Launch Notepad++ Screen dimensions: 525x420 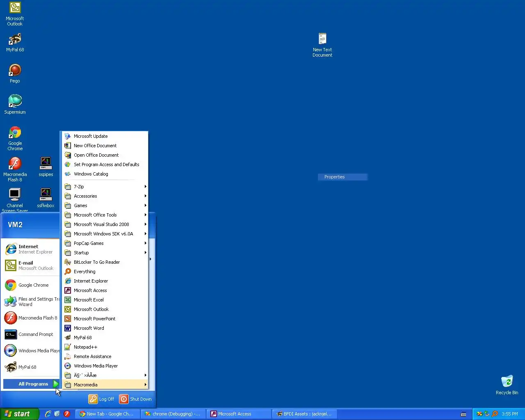[105, 347]
